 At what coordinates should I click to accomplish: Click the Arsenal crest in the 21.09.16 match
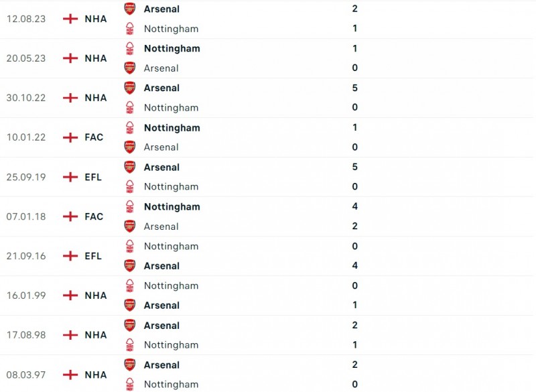pos(129,265)
